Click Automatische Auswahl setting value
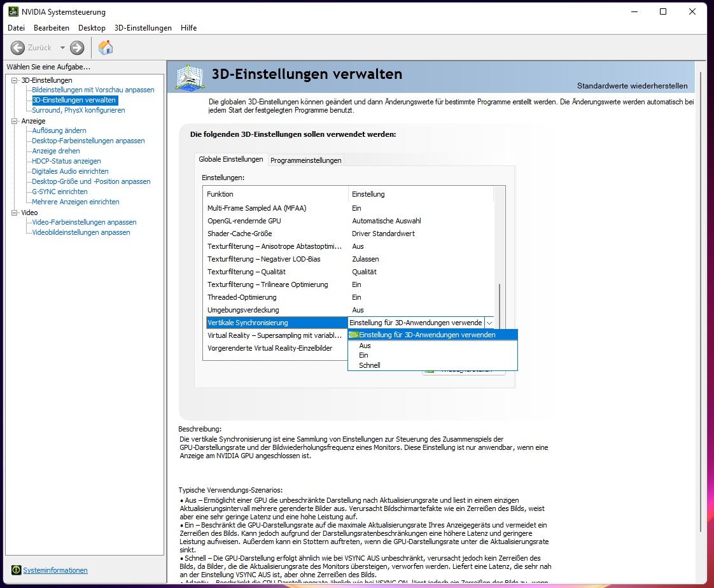This screenshot has width=714, height=588. pyautogui.click(x=386, y=221)
